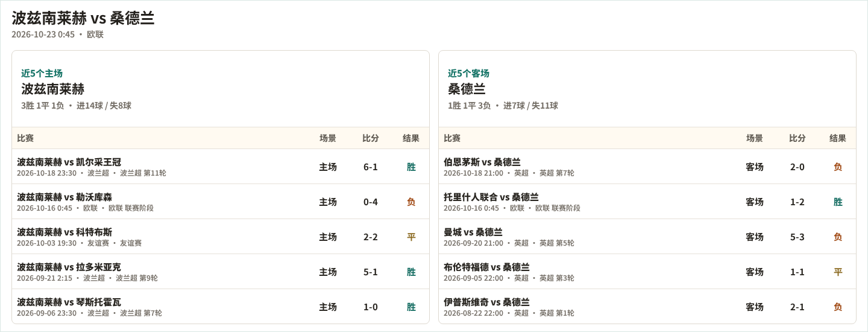Open the 波兹南莱赫 vs 勒沃库森 match
This screenshot has width=868, height=332.
point(221,202)
